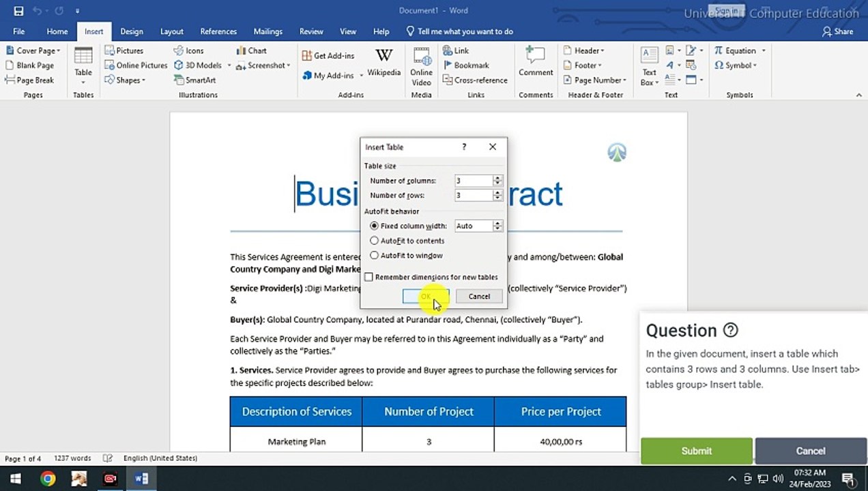This screenshot has height=491, width=868.
Task: Click the green Submit button
Action: (696, 451)
